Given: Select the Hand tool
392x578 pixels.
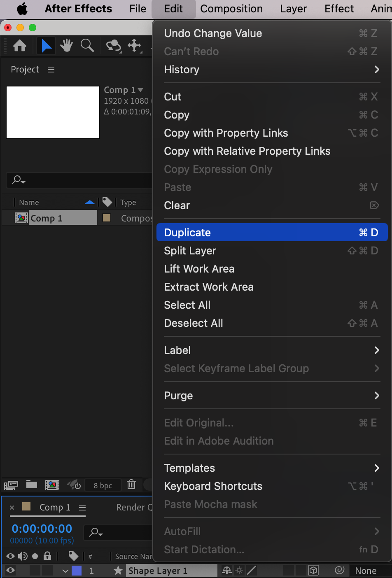Looking at the screenshot, I should (x=66, y=45).
